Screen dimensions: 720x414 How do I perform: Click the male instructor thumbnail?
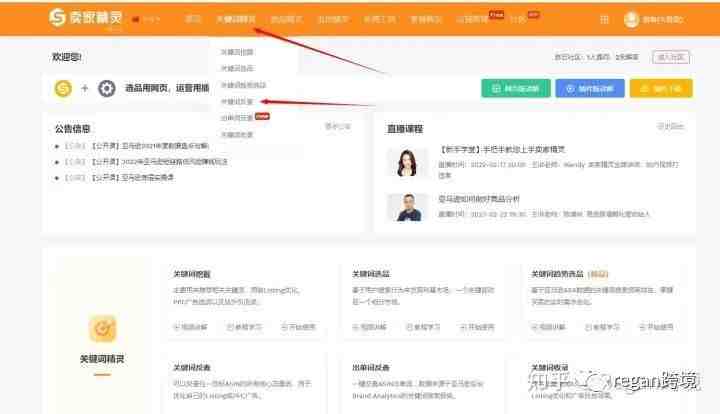pos(407,207)
